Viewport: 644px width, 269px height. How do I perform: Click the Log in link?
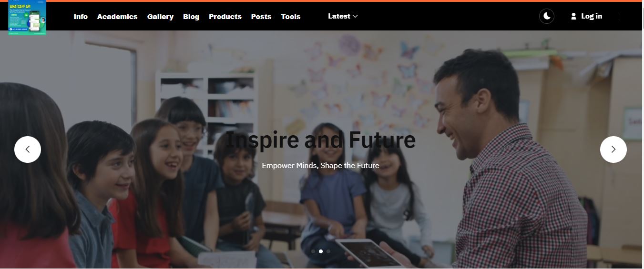click(x=592, y=16)
